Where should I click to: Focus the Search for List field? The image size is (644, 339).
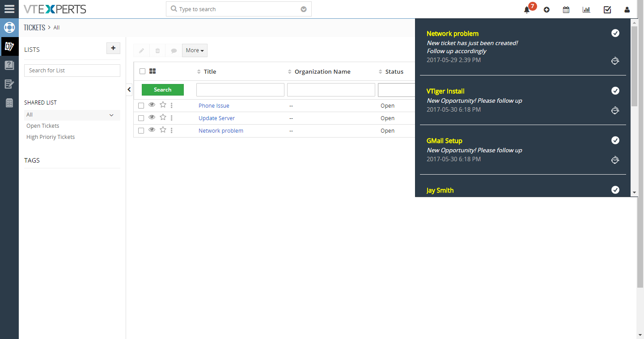click(72, 71)
